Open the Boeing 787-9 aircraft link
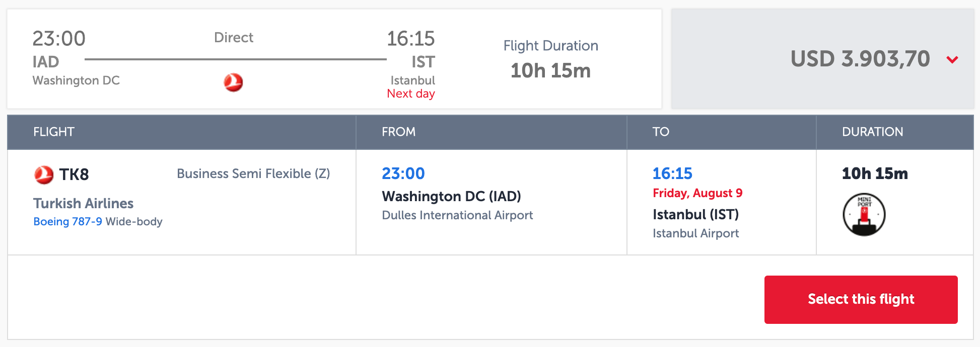 pyautogui.click(x=67, y=222)
